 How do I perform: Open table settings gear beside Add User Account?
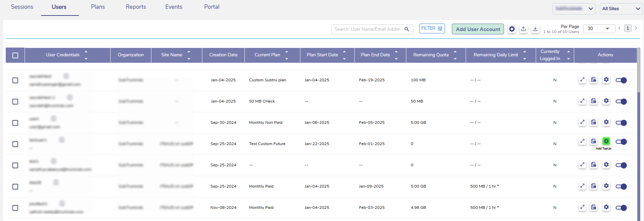[x=512, y=29]
